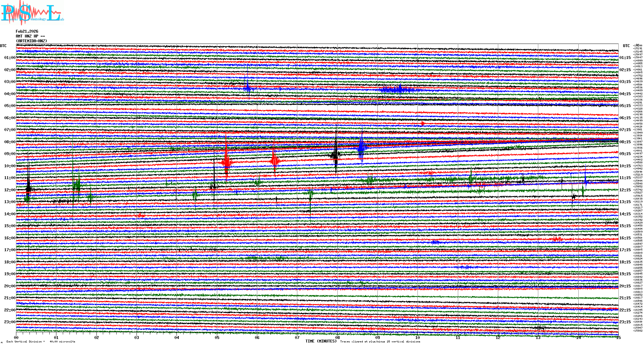The height and width of the screenshot is (346, 644).
Task: Click the (ARTEMIDA-HNZ) station name text
Action: [31, 41]
